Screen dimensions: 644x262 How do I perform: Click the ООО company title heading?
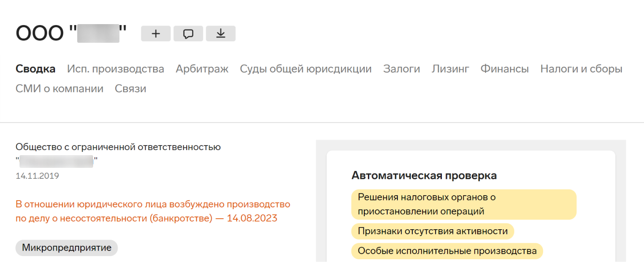(x=71, y=33)
